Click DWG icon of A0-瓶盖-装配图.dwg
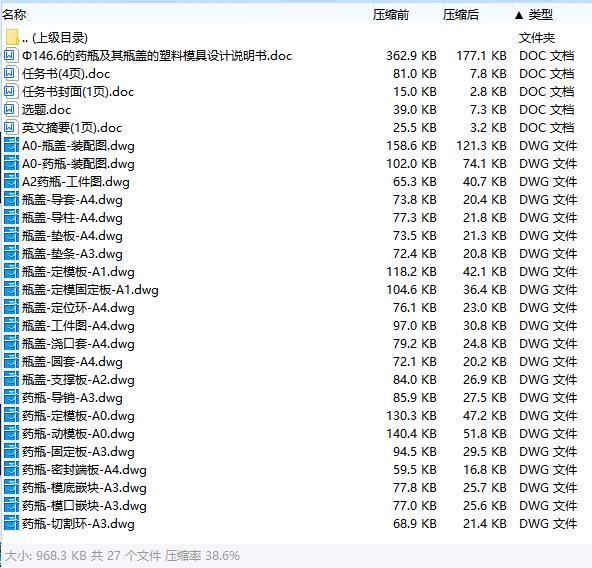Image resolution: width=592 pixels, height=568 pixels. point(11,146)
